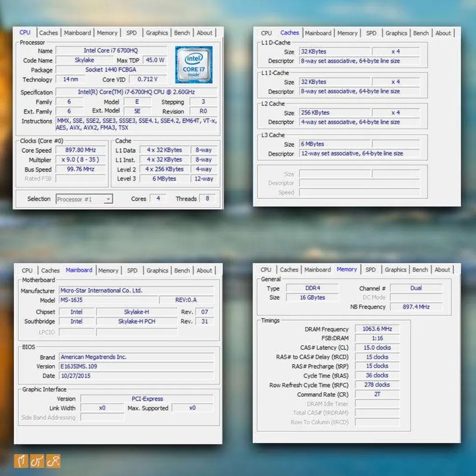Open the Processor #1 selection dropdown
The width and height of the screenshot is (476, 476).
[x=84, y=199]
